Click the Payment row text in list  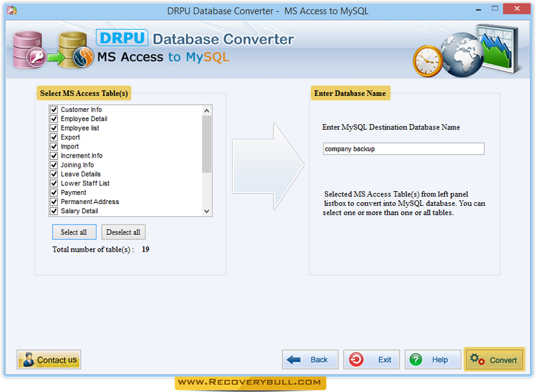(73, 192)
